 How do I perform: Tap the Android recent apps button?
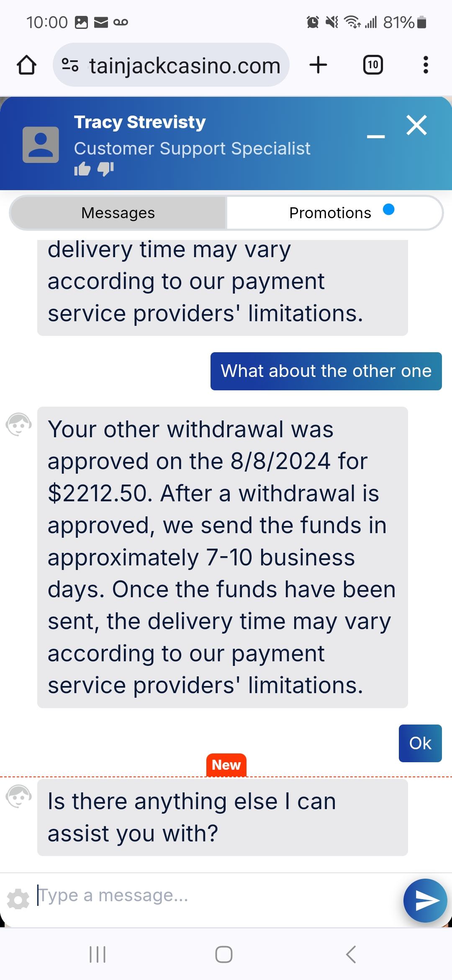(x=98, y=954)
